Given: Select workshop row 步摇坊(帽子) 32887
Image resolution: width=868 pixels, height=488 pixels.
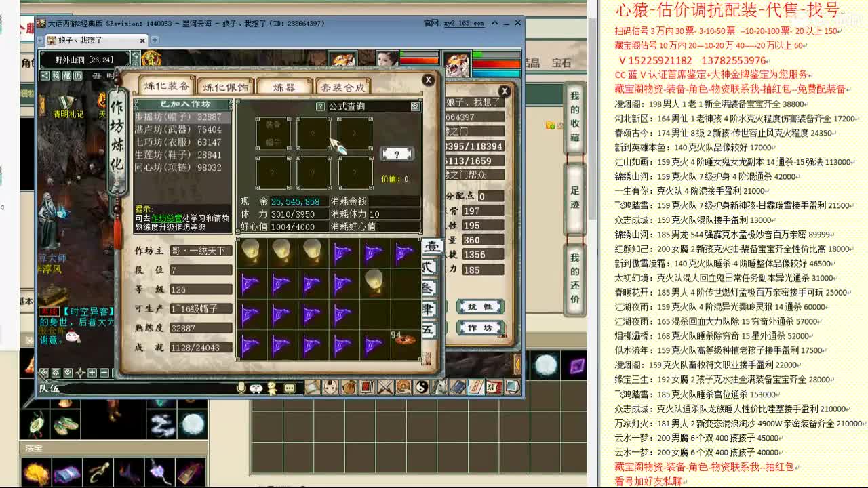Looking at the screenshot, I should (182, 117).
